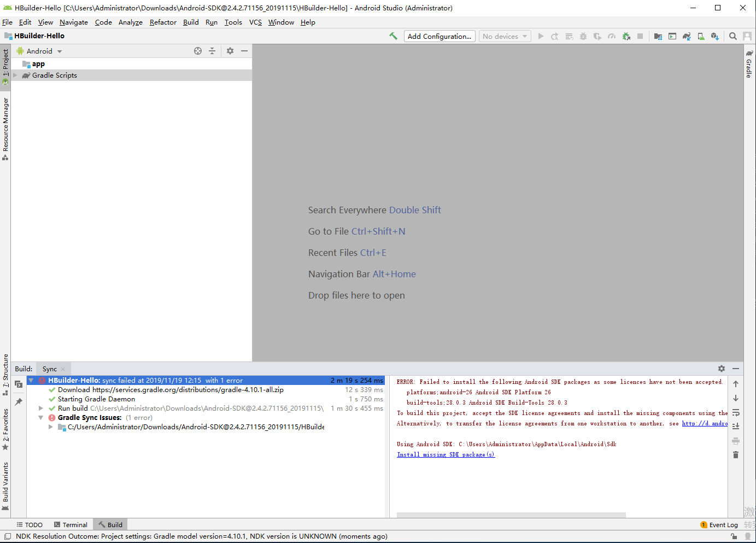Click the scroll down arrow in build output

click(736, 398)
